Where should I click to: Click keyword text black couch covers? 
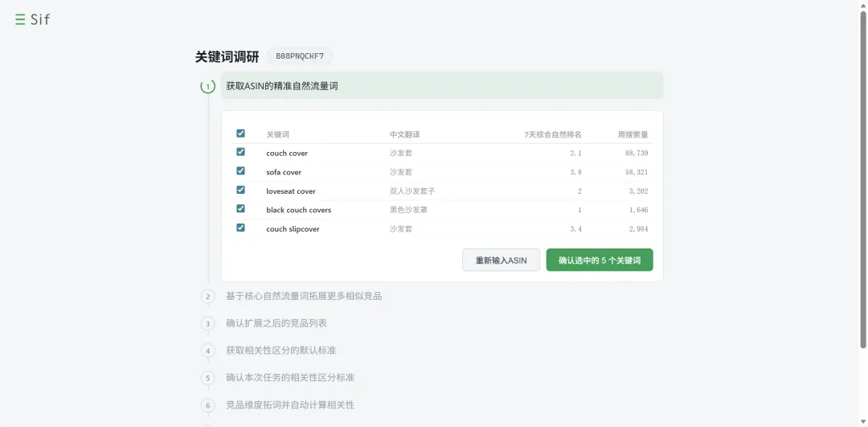coord(299,210)
